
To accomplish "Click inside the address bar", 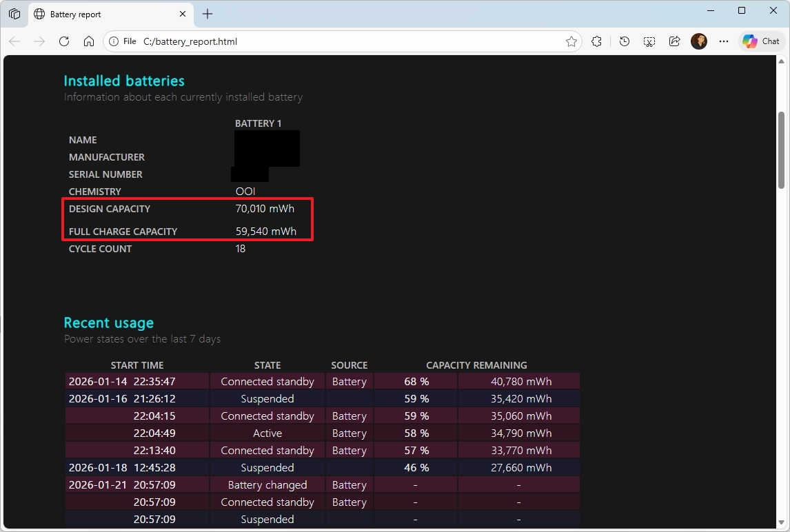I will (310, 41).
